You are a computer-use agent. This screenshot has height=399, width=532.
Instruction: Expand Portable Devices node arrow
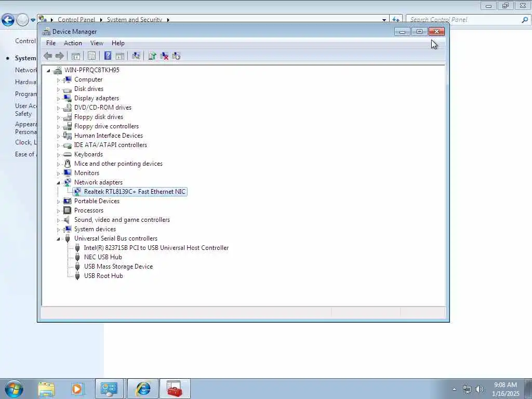58,202
